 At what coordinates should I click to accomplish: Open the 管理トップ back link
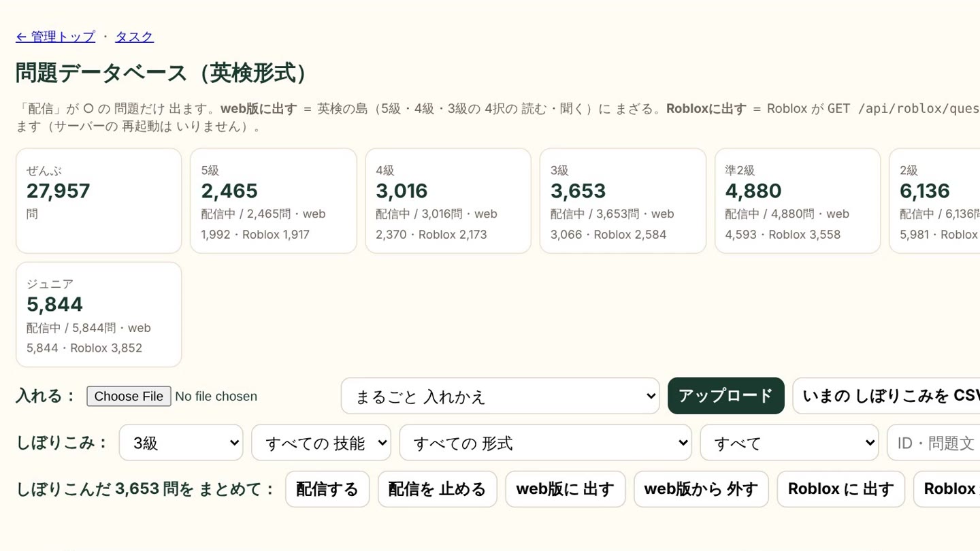tap(55, 37)
